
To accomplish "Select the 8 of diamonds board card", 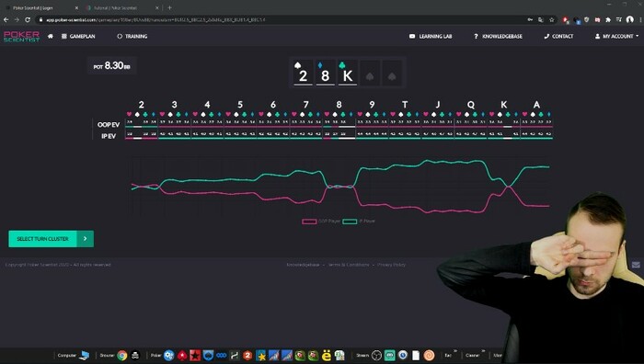I will 326,73.
